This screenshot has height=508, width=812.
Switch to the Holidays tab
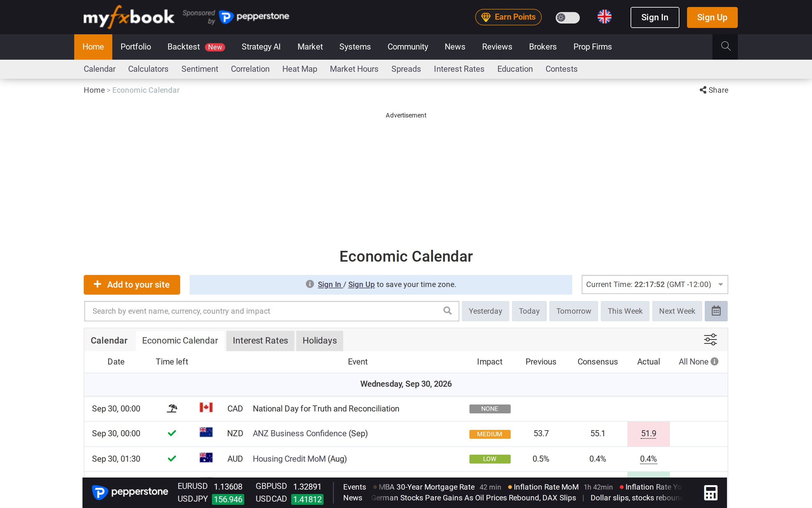coord(319,341)
